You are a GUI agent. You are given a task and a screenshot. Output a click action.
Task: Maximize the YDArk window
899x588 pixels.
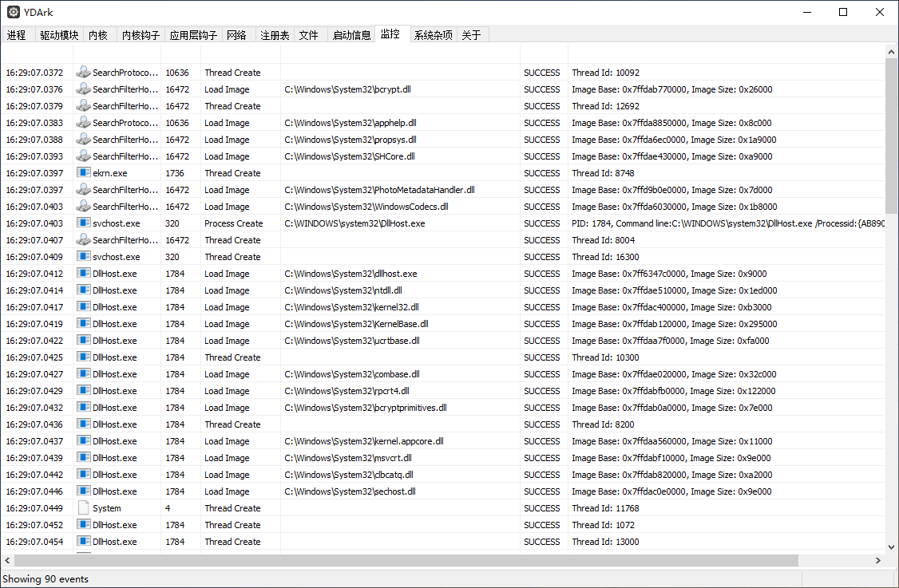click(x=843, y=12)
